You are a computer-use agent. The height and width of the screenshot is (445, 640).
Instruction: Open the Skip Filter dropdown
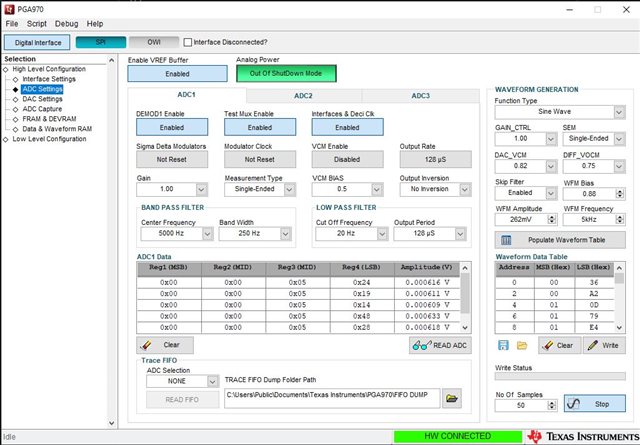tap(551, 193)
